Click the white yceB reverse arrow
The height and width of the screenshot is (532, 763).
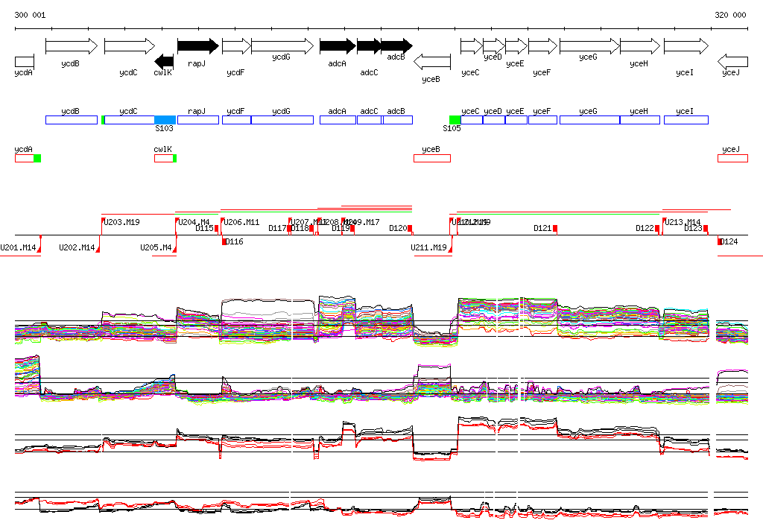(x=432, y=62)
